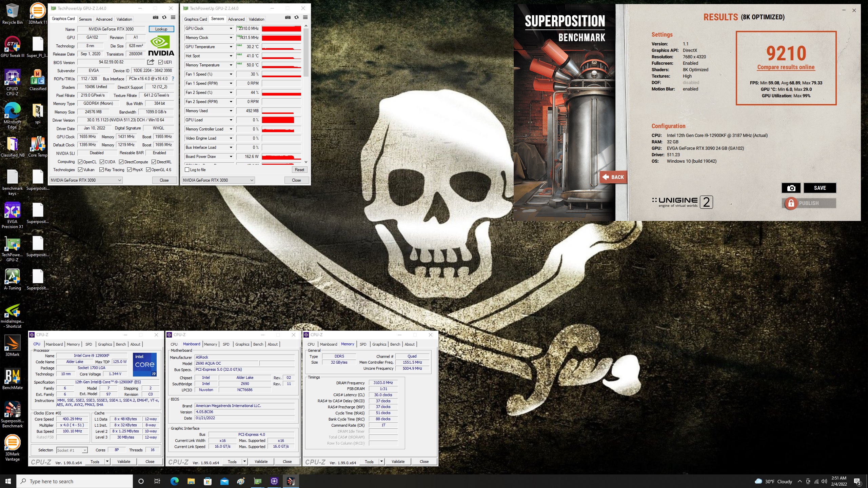Open GPU selector dropdown in Graphics Card window
Screen dimensions: 868x488
tap(86, 180)
